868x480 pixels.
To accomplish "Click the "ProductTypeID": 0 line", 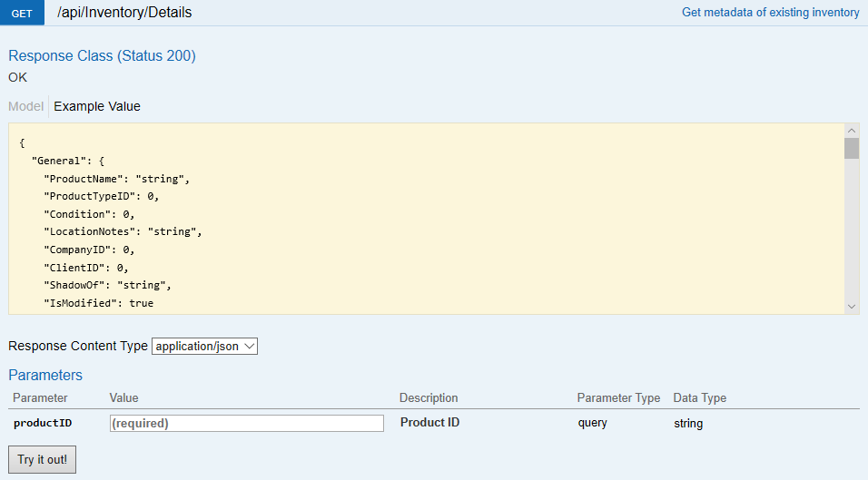I will [102, 196].
